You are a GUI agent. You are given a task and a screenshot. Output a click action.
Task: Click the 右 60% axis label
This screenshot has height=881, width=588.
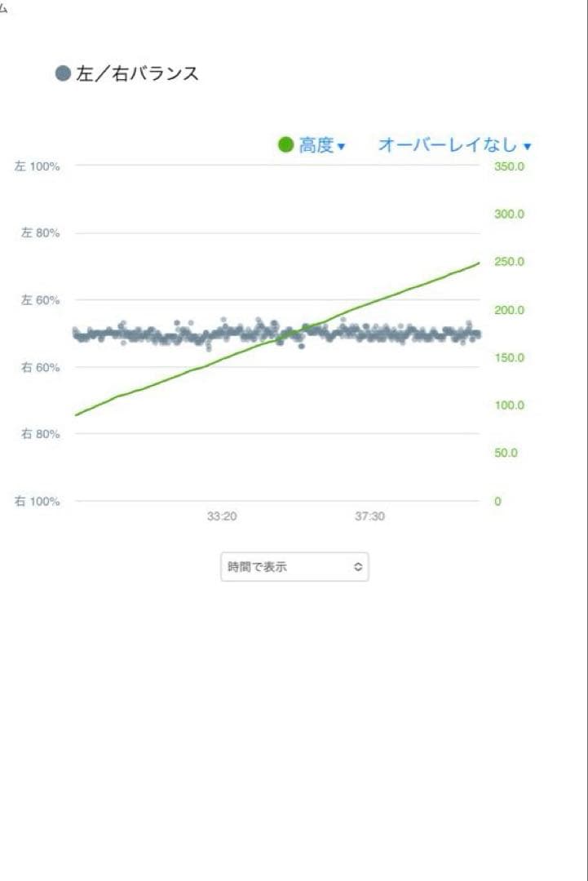40,367
